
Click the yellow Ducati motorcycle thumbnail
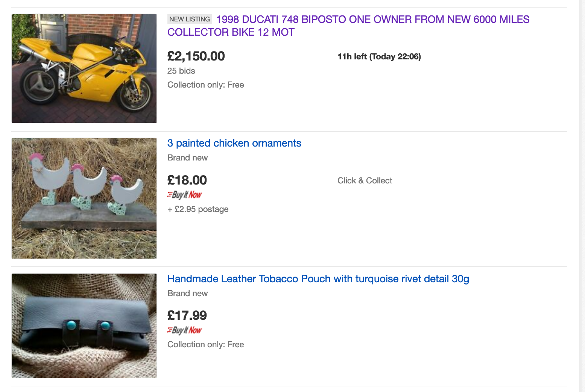pyautogui.click(x=84, y=68)
